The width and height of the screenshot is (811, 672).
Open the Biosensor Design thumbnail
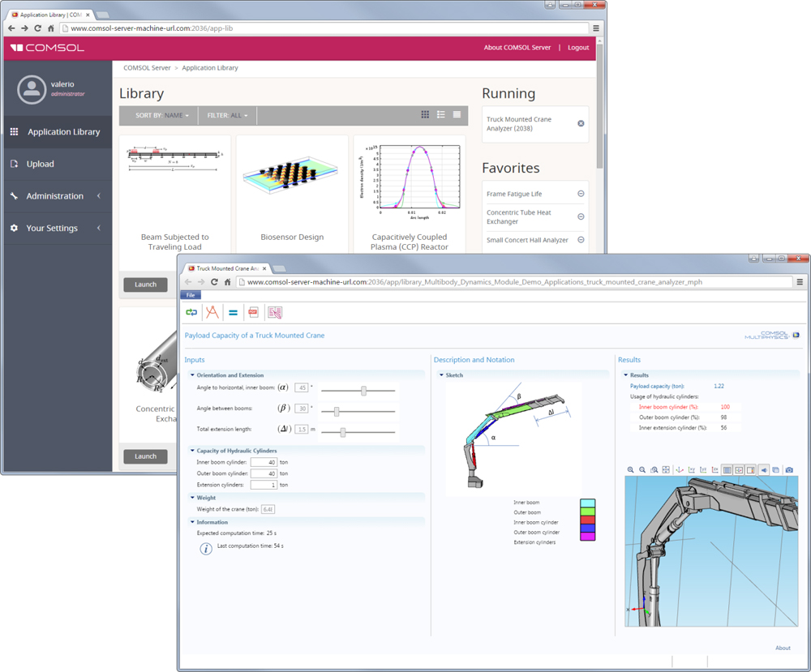292,176
